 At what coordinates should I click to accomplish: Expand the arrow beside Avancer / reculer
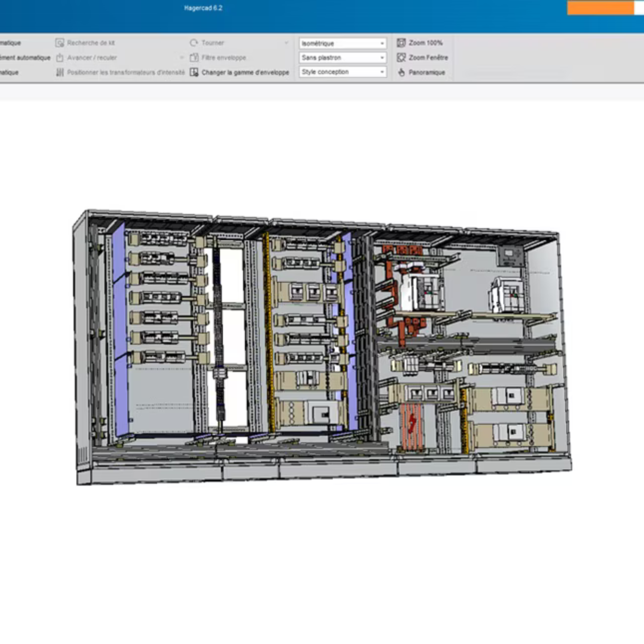click(x=182, y=58)
